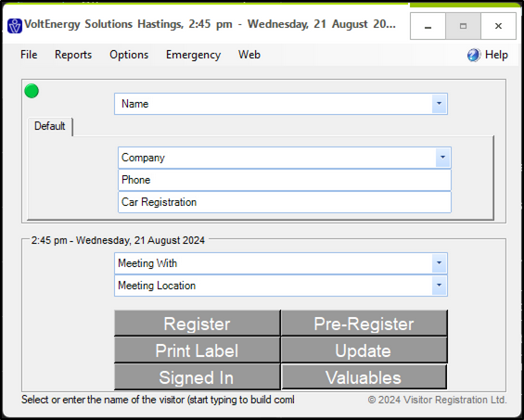Click the Register button

[x=198, y=324]
